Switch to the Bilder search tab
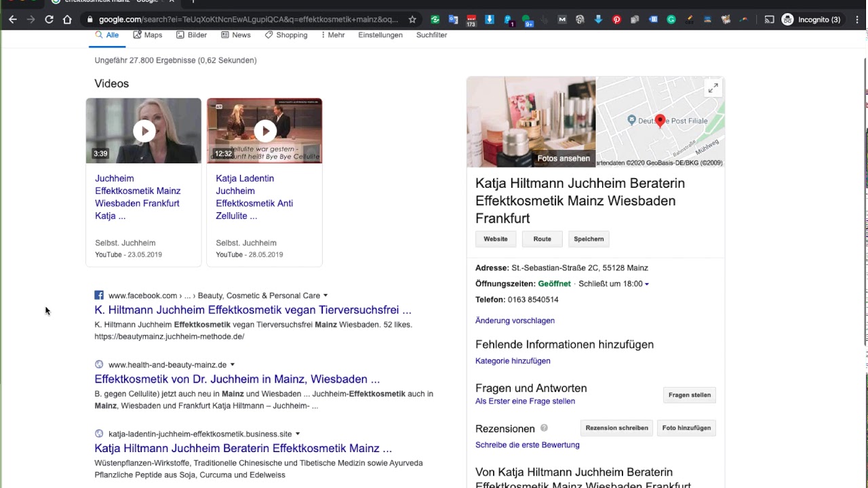The image size is (868, 488). click(x=191, y=35)
